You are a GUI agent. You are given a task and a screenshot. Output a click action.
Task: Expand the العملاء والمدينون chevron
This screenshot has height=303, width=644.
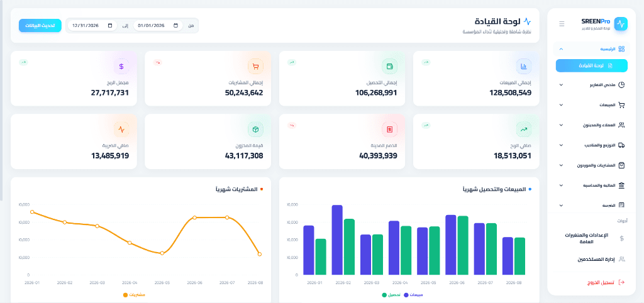tap(562, 125)
